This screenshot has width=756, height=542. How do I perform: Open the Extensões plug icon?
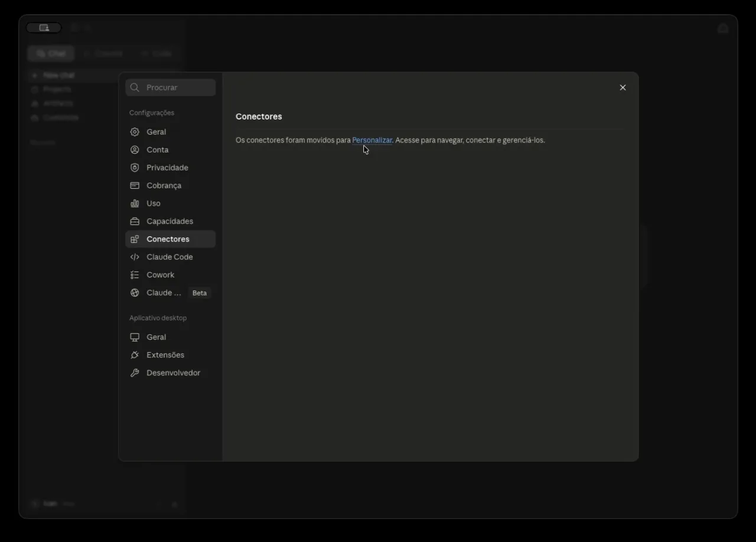[x=135, y=355]
